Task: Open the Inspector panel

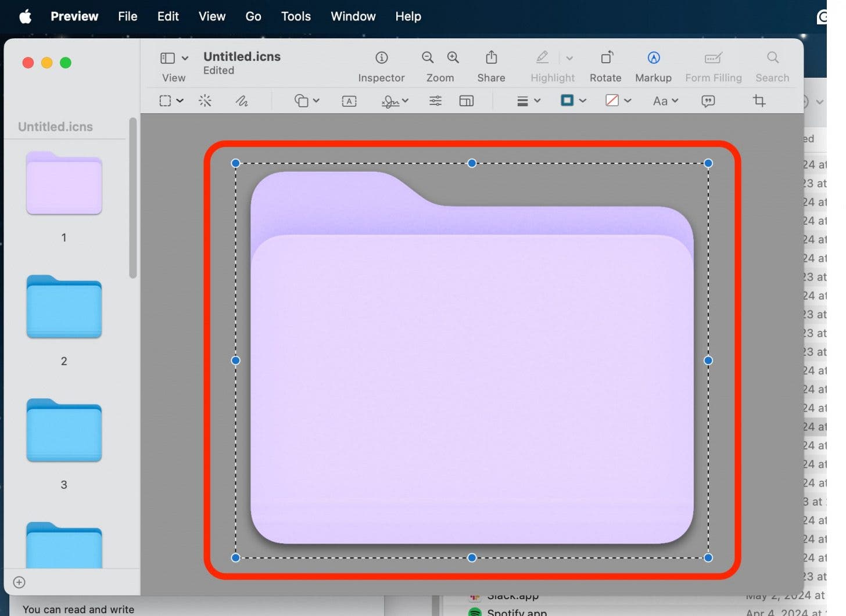Action: click(x=381, y=58)
